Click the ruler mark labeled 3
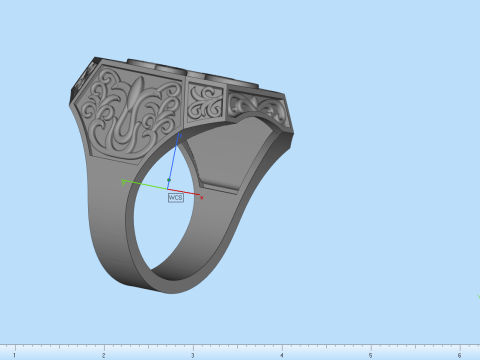The width and height of the screenshot is (480, 360). tap(193, 355)
